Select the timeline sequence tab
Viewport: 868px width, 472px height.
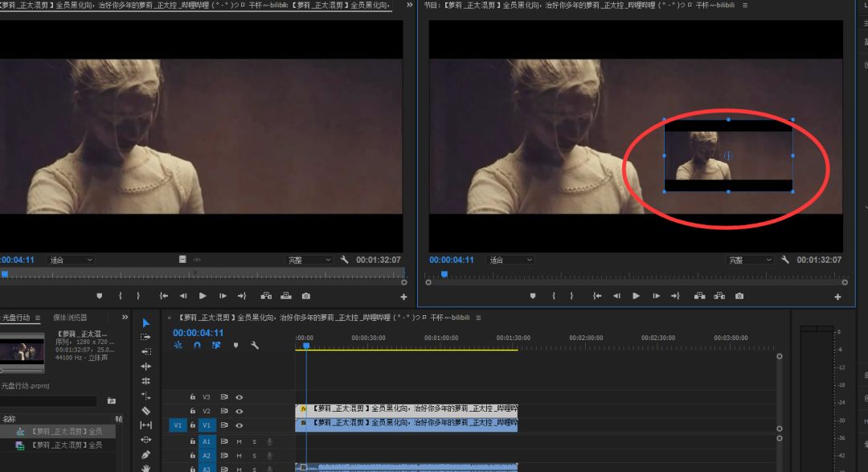[324, 318]
